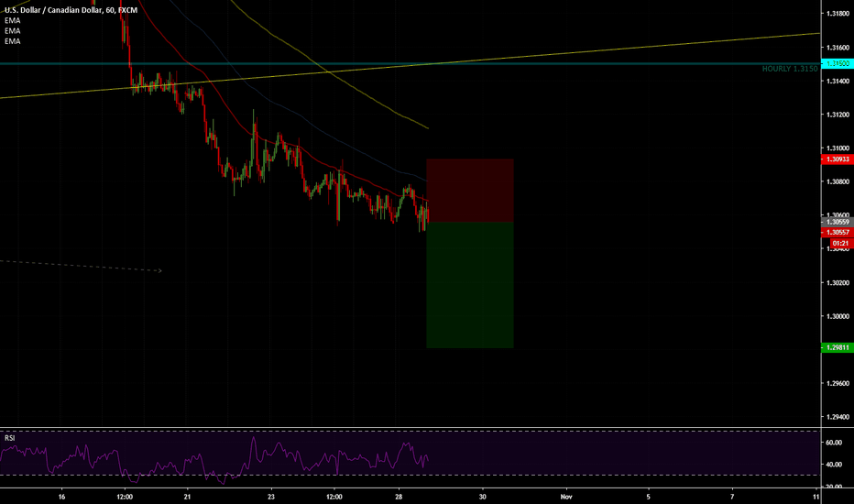Viewport: 854px width, 504px height.
Task: Select the green profit zone of short position
Action: pyautogui.click(x=470, y=285)
